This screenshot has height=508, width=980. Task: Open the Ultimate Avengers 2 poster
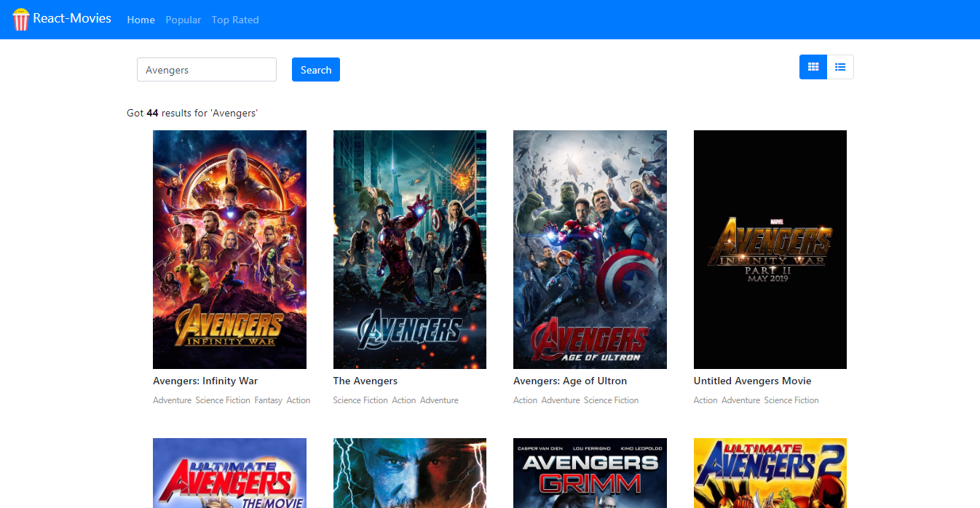(770, 473)
